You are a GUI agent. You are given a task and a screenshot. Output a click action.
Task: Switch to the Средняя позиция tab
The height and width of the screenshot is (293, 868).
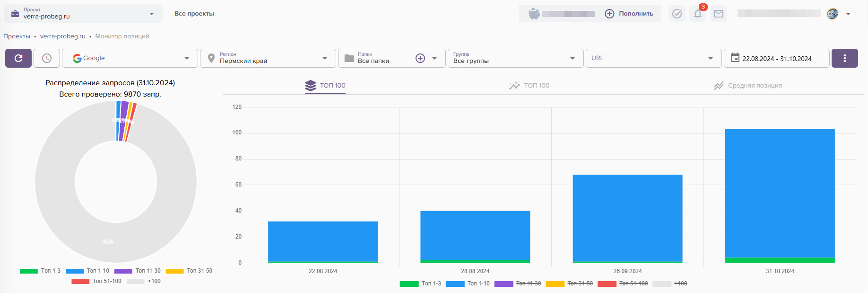(x=748, y=86)
